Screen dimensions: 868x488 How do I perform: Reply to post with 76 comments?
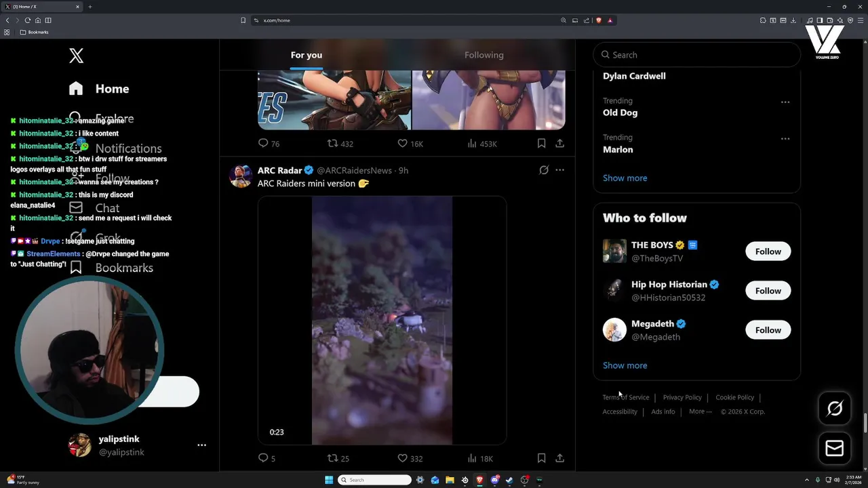coord(269,144)
